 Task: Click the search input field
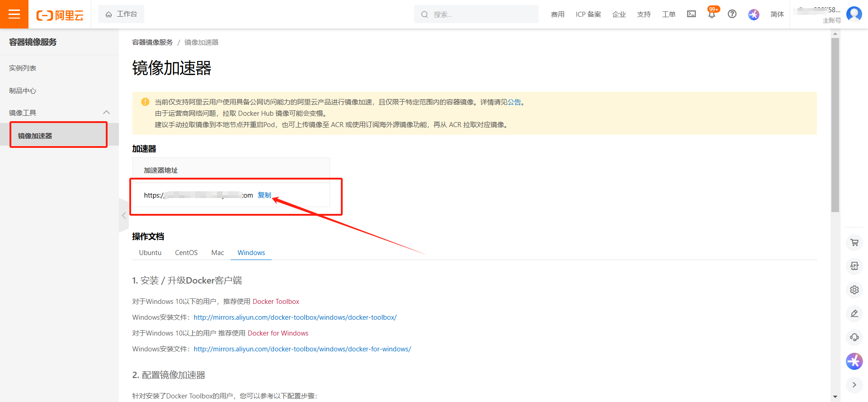476,14
